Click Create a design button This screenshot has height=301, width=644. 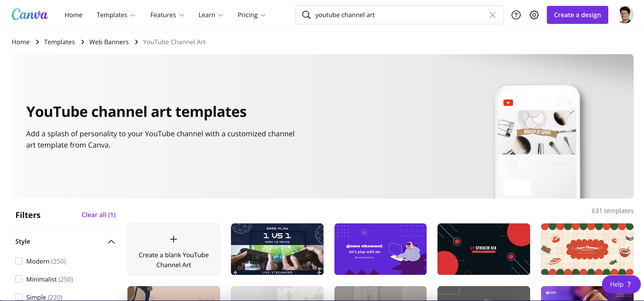(x=577, y=15)
